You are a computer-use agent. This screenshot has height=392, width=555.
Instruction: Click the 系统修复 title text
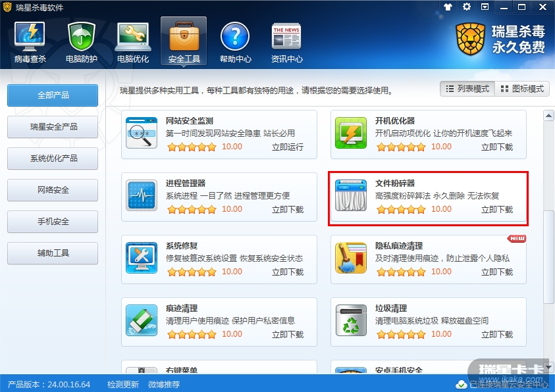(x=182, y=246)
